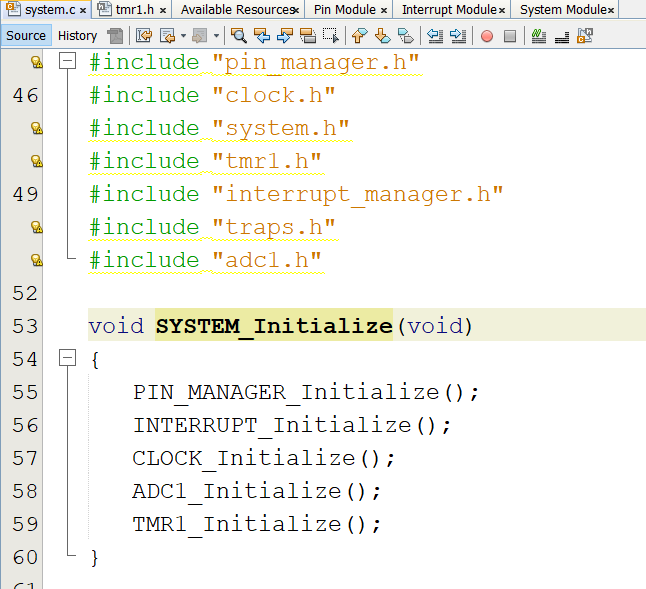Click warning bulb beside adc1.h include
This screenshot has width=646, height=589.
[x=37, y=260]
